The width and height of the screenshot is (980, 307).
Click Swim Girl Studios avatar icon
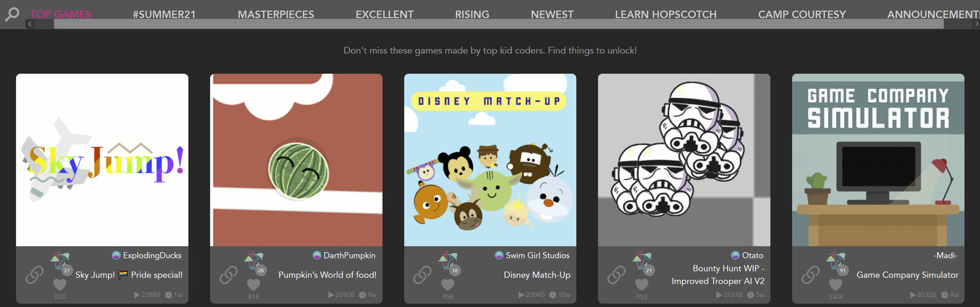[x=499, y=255]
